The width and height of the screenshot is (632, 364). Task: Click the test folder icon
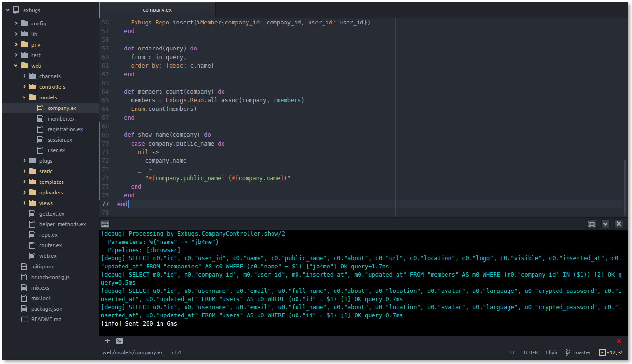point(25,55)
